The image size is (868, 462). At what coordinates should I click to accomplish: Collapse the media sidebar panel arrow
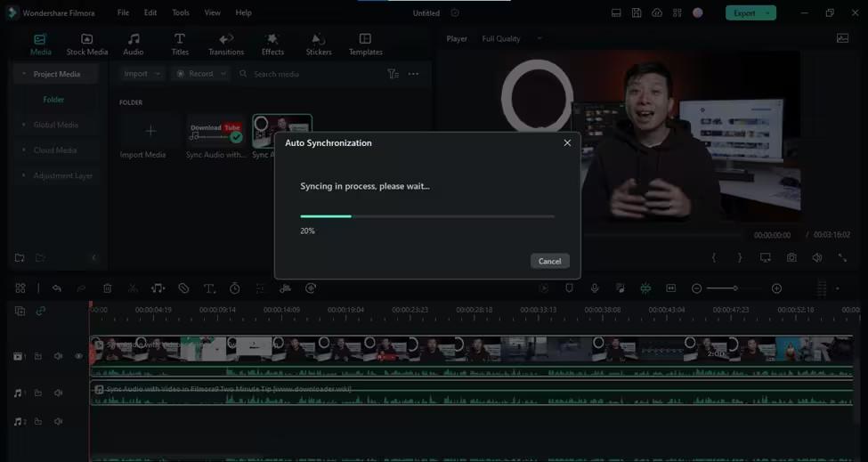[93, 258]
